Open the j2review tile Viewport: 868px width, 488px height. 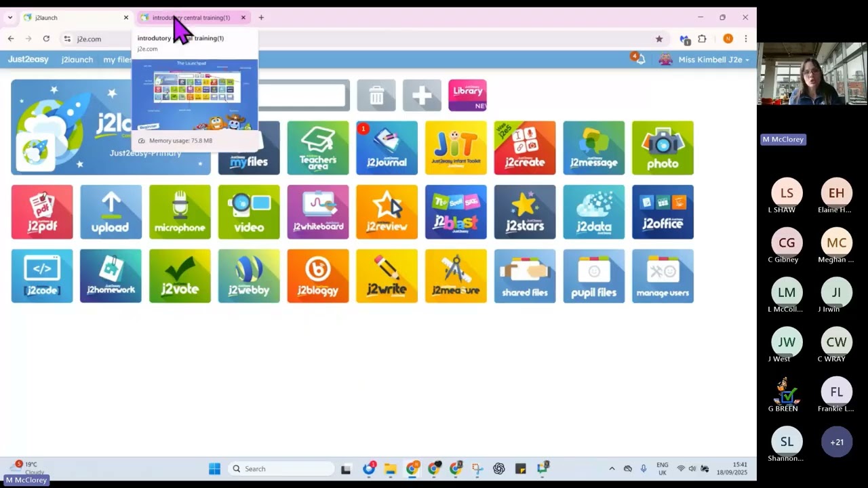pyautogui.click(x=387, y=212)
